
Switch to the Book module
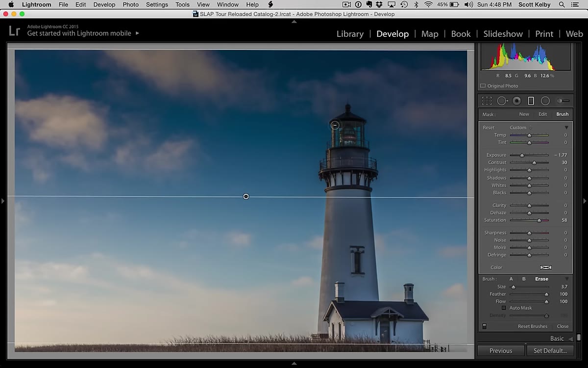(461, 34)
